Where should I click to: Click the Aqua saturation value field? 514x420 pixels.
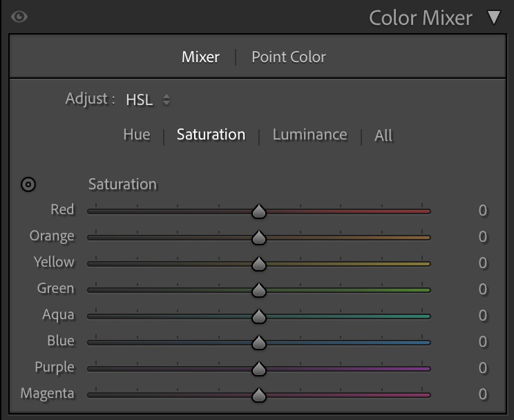click(x=482, y=316)
